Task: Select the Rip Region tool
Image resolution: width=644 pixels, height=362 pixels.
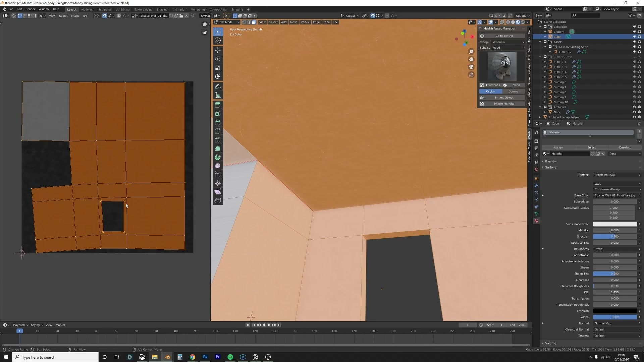Action: [218, 201]
